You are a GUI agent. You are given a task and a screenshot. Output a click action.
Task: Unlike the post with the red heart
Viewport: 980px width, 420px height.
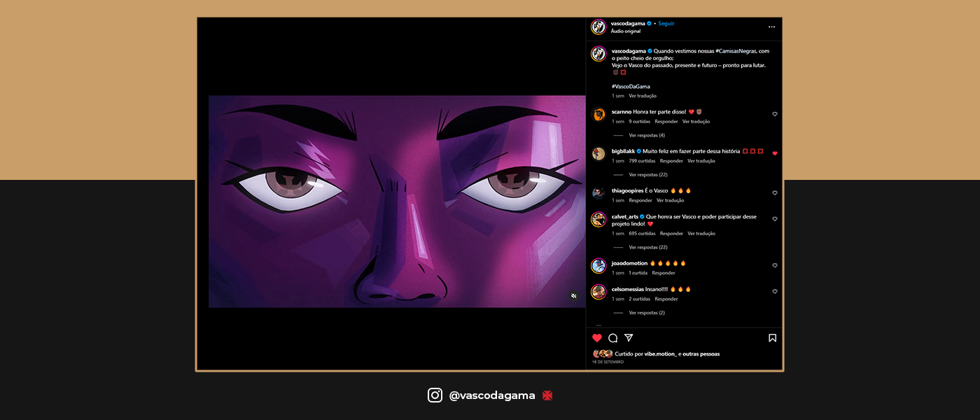597,337
